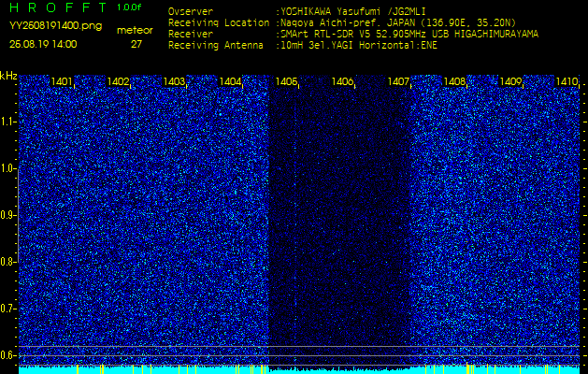
Task: Click the 1401 time marker
Action: click(x=62, y=81)
